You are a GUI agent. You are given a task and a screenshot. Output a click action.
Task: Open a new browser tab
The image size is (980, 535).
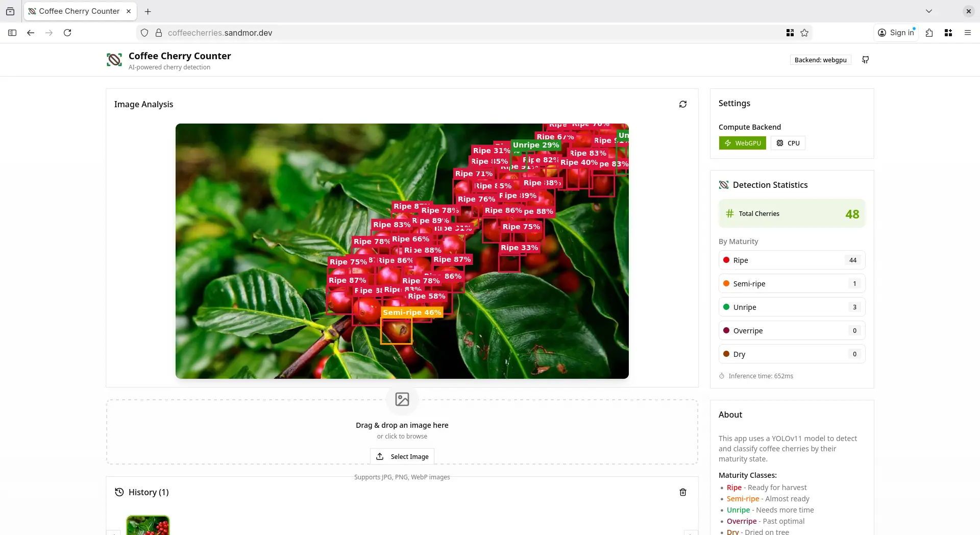[x=148, y=11]
